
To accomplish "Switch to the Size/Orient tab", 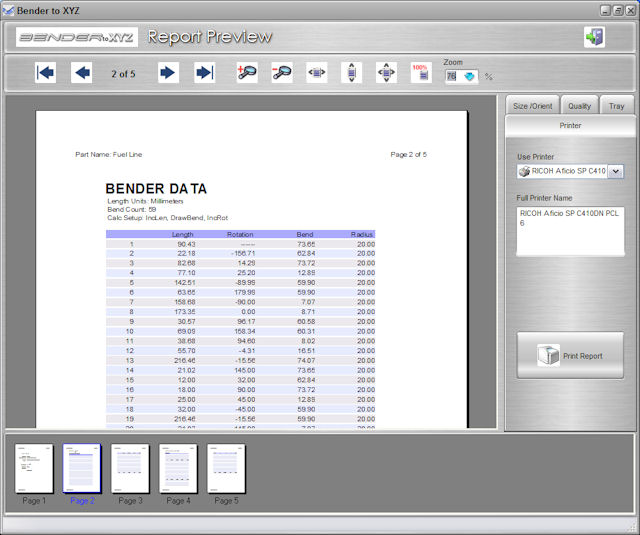I will (533, 106).
